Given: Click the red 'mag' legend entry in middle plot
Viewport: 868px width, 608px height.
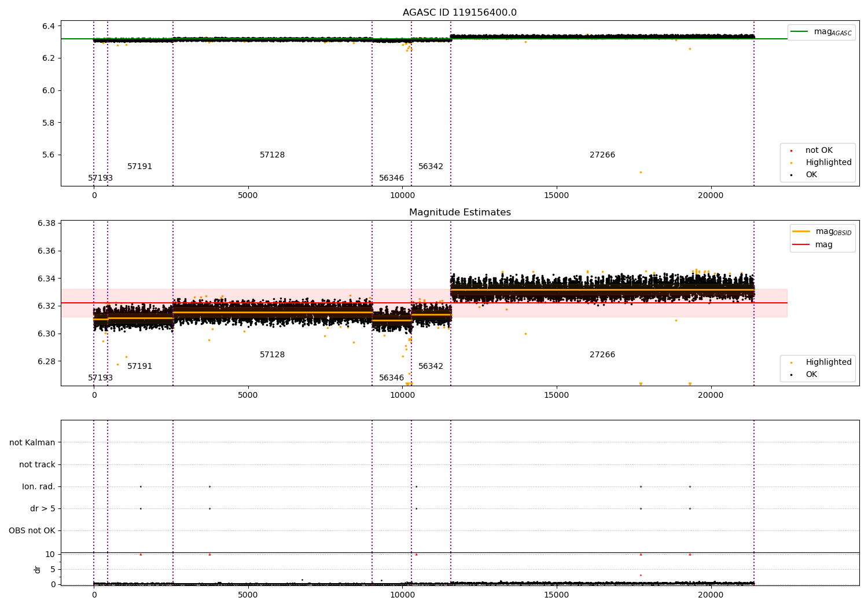Looking at the screenshot, I should [812, 244].
